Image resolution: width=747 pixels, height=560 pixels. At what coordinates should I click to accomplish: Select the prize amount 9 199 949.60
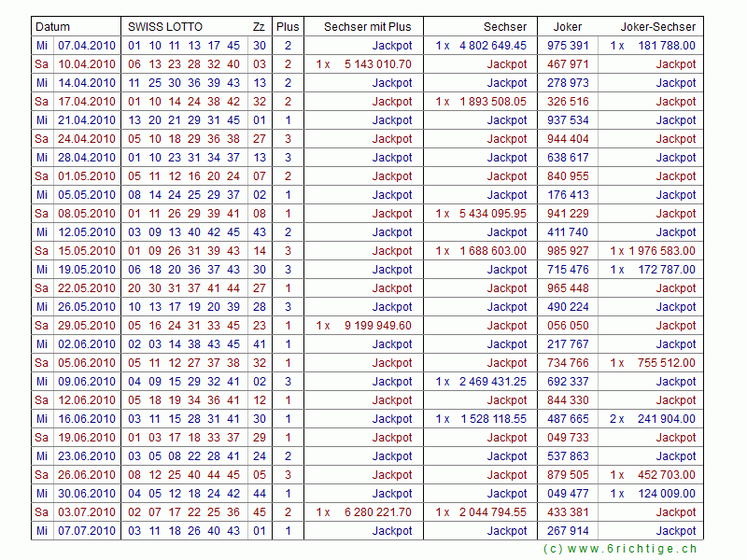[x=377, y=326]
